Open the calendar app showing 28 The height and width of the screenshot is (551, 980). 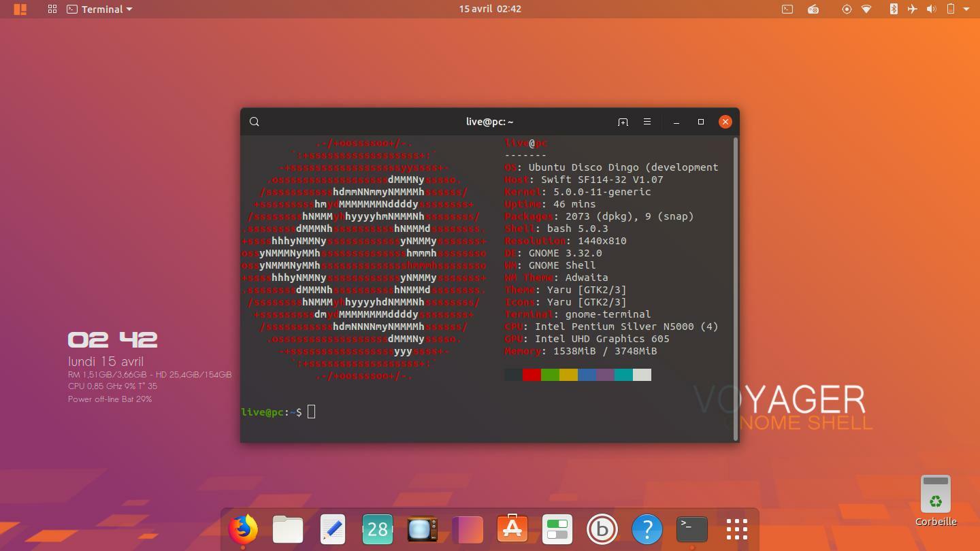[378, 529]
